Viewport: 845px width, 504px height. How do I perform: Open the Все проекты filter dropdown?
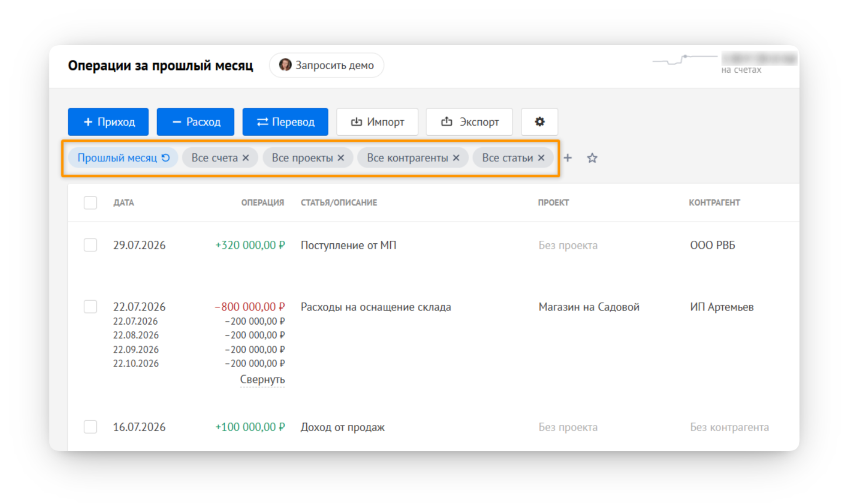(x=302, y=158)
